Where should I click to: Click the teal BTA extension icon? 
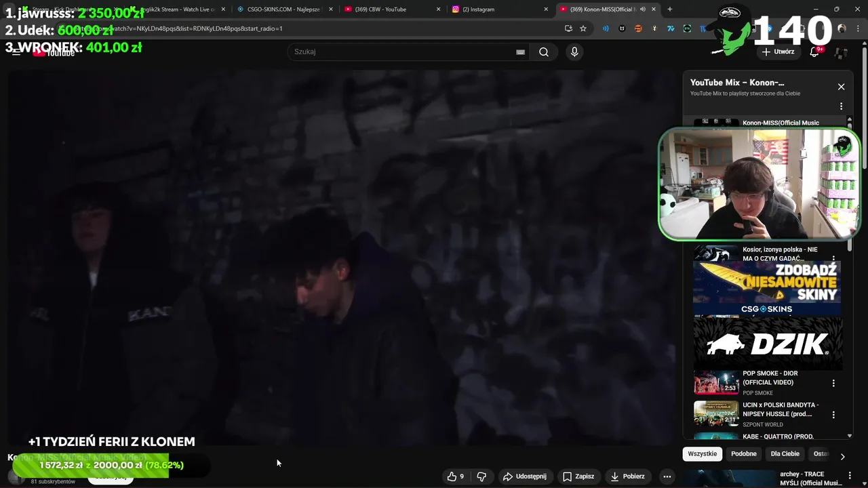click(687, 28)
